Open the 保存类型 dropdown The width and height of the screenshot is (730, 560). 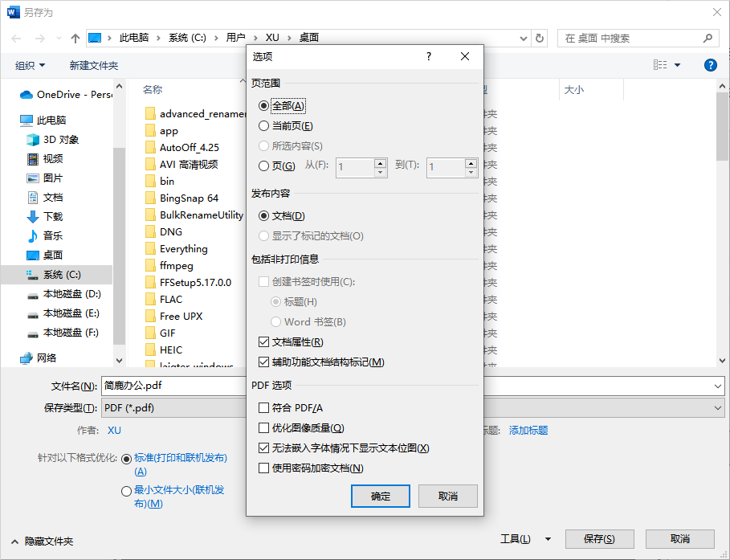(x=718, y=408)
